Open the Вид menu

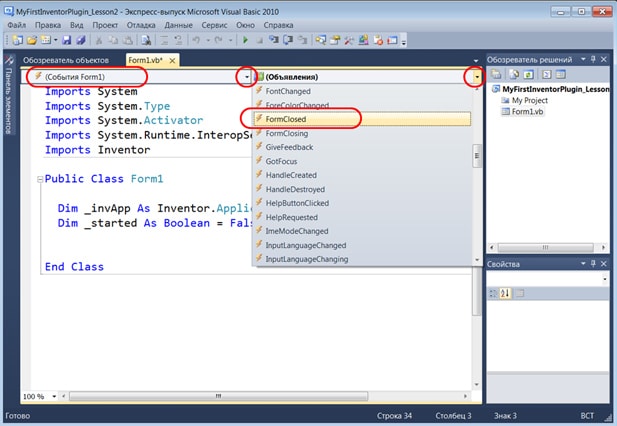click(x=76, y=25)
